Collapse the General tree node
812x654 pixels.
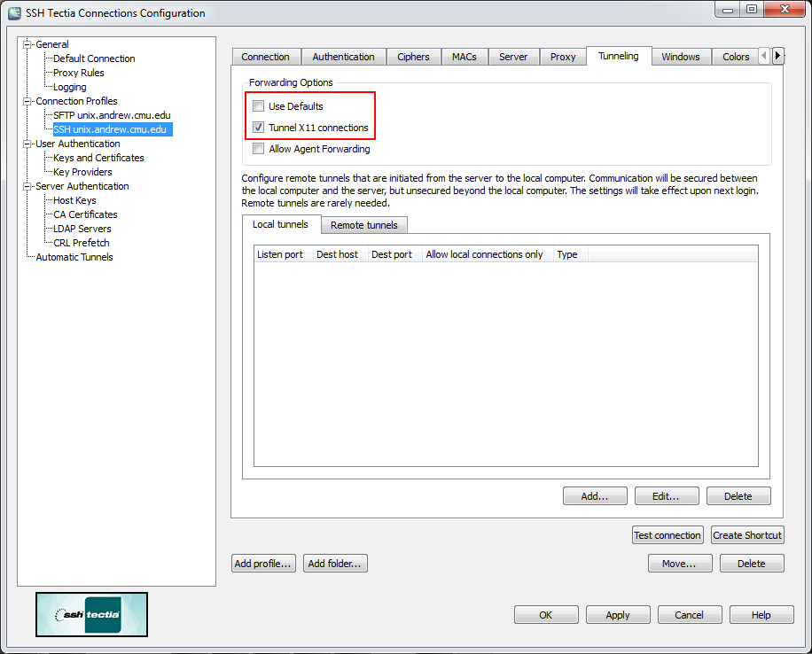(27, 44)
